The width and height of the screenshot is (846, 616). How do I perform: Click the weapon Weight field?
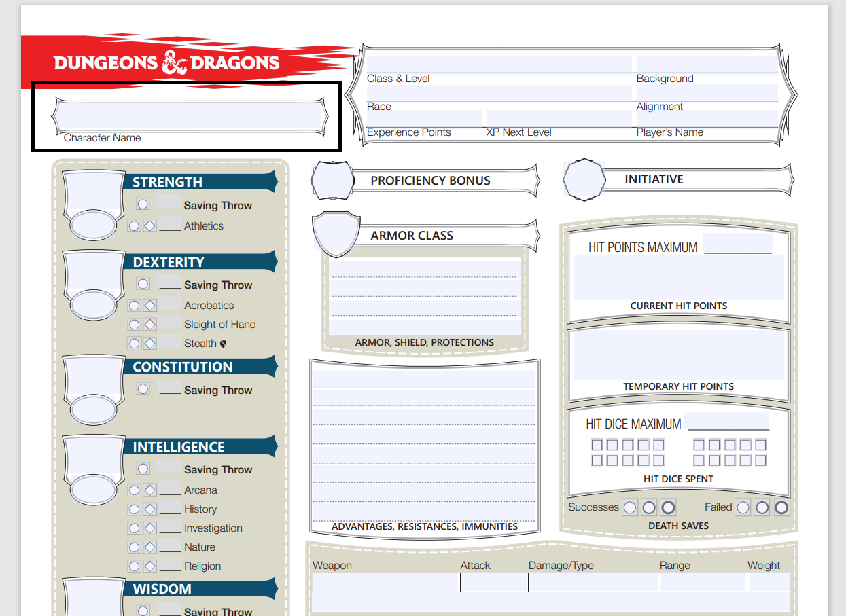click(x=770, y=582)
